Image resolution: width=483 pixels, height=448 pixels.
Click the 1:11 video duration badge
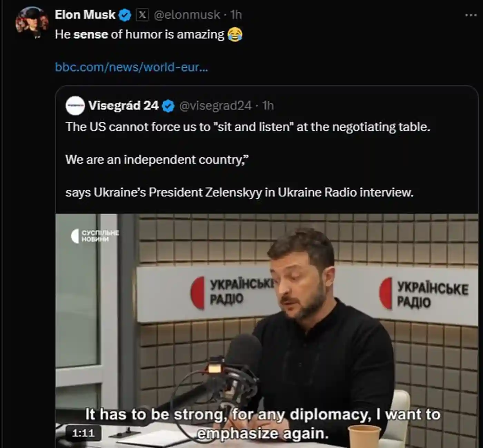(83, 433)
